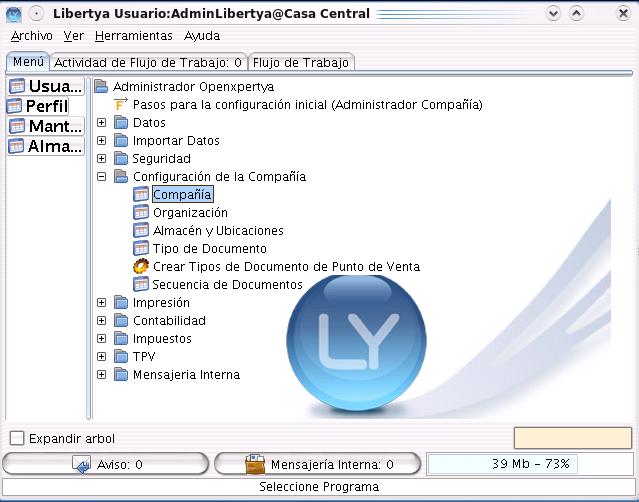
Task: Collapse the Configuración de la Compañía node
Action: [x=102, y=177]
